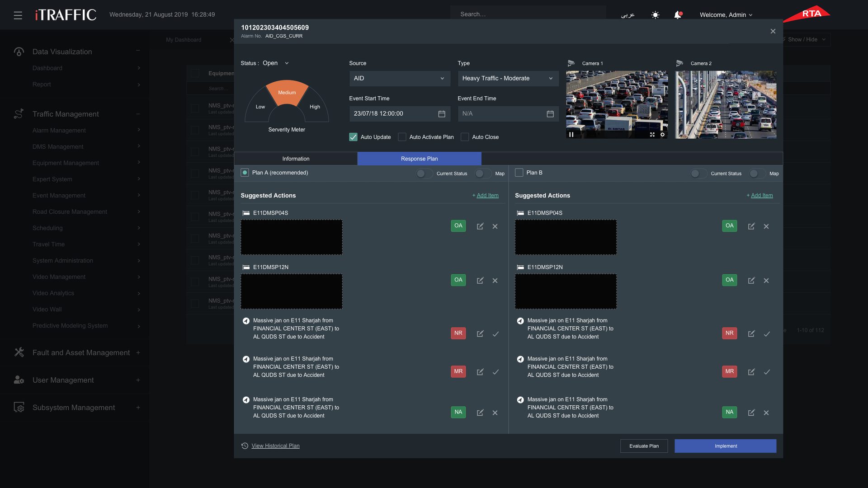The height and width of the screenshot is (488, 868).
Task: Change the Status Open dropdown
Action: [275, 63]
